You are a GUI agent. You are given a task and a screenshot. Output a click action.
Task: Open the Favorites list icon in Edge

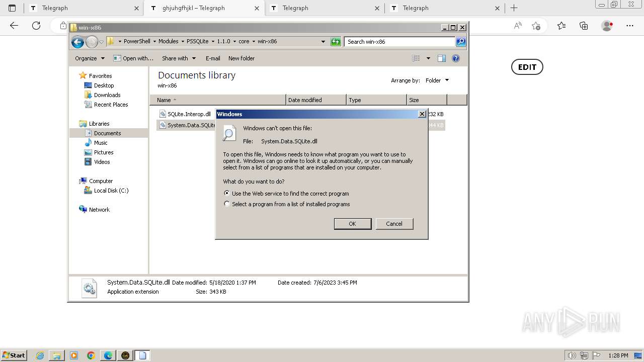click(561, 26)
